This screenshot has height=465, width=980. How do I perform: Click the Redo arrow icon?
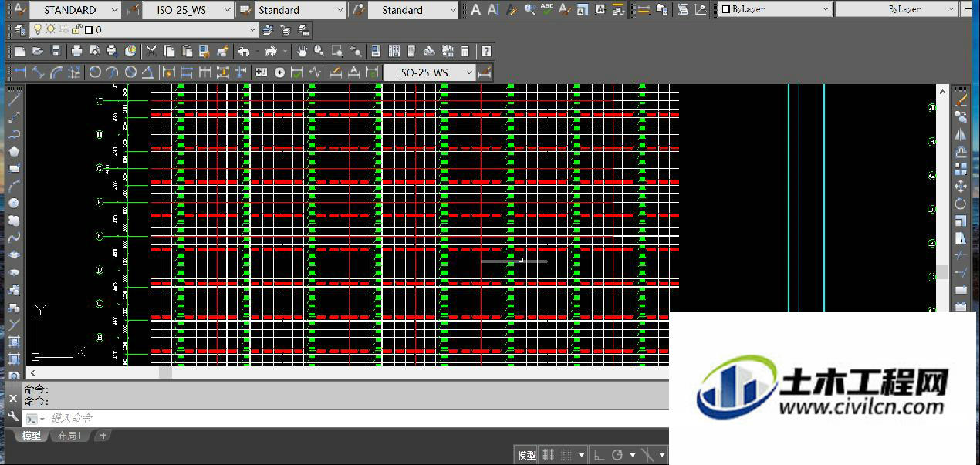(x=271, y=52)
